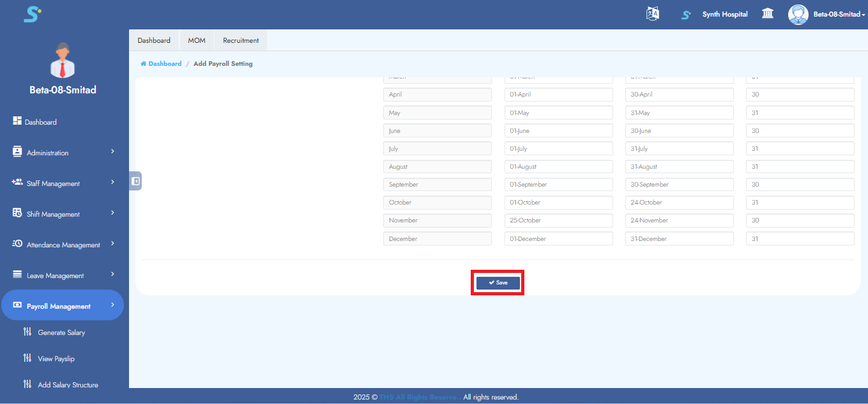Switch to the MOM tab

click(197, 40)
